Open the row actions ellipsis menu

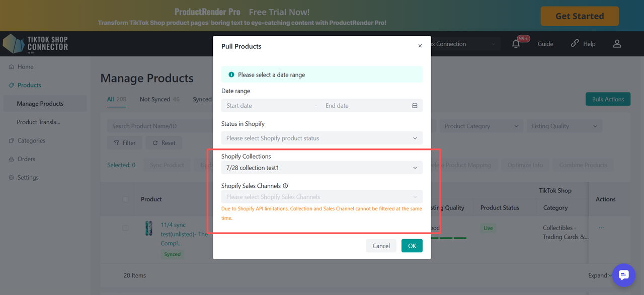(601, 228)
